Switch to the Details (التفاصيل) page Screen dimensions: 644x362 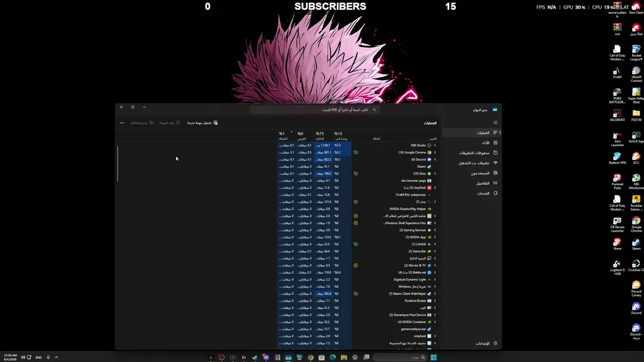point(470,183)
